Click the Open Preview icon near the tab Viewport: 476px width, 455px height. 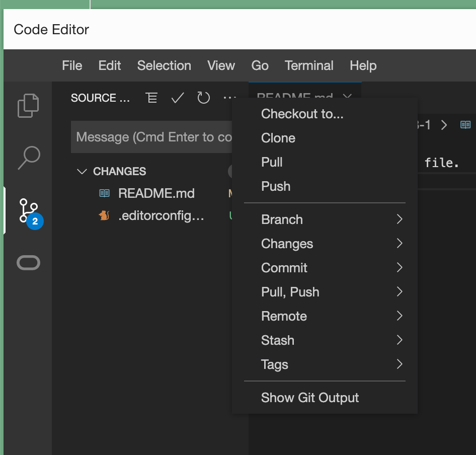[465, 125]
